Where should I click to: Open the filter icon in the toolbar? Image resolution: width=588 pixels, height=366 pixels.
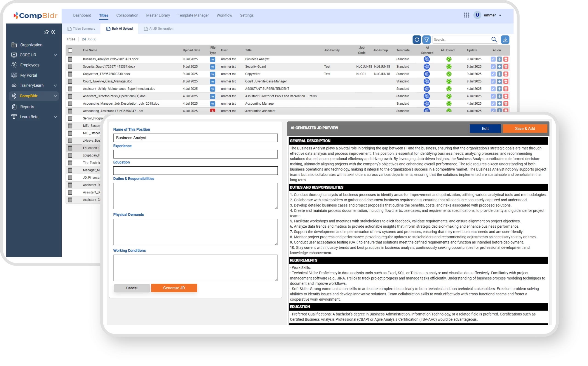point(426,39)
